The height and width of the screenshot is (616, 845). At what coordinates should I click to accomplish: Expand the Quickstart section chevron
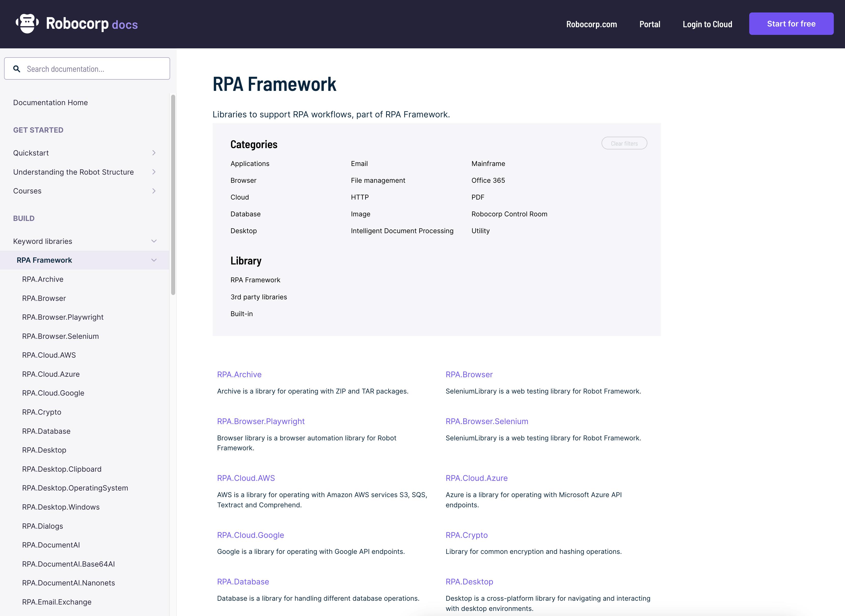(154, 153)
